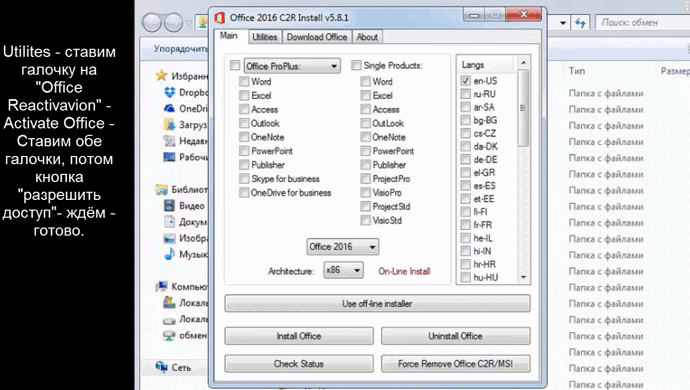Click the Desktop (Рабоч) icon in the sidebar
This screenshot has width=690, height=390.
tap(169, 157)
